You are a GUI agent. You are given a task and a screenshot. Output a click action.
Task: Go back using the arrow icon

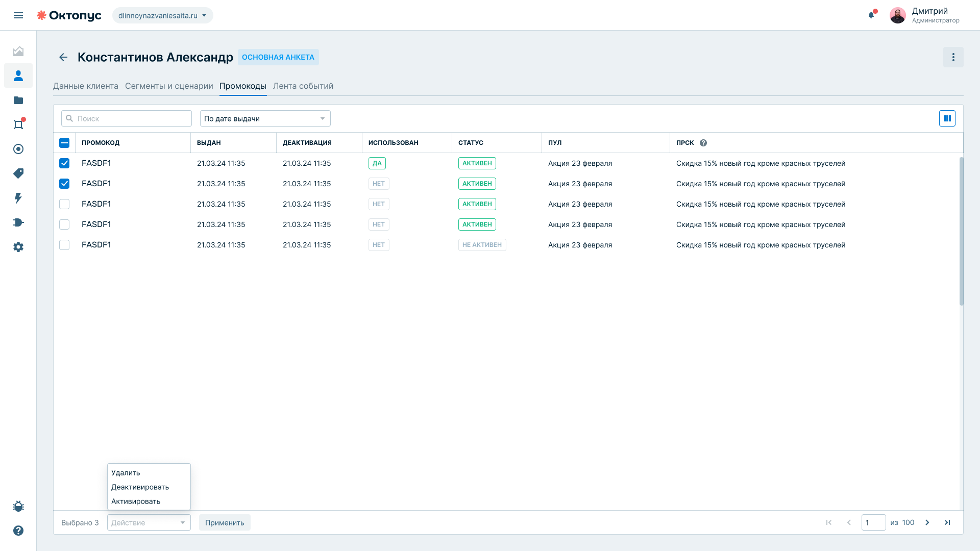click(63, 57)
